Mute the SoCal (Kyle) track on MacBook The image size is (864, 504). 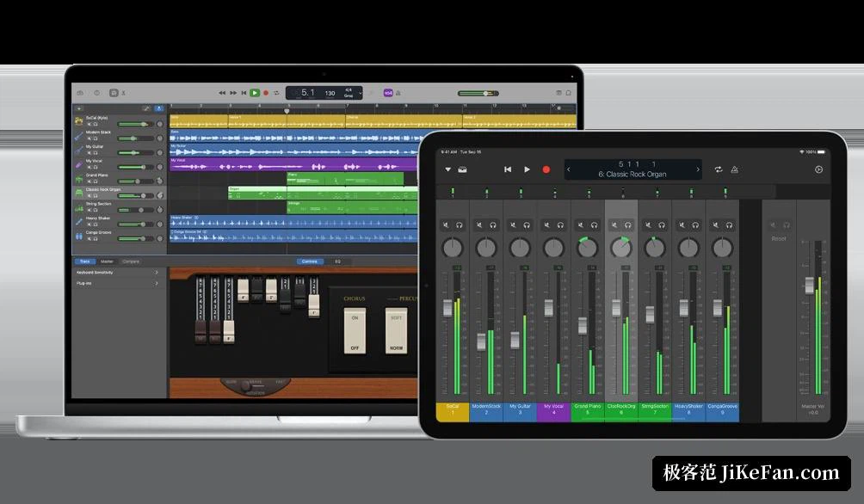[89, 124]
